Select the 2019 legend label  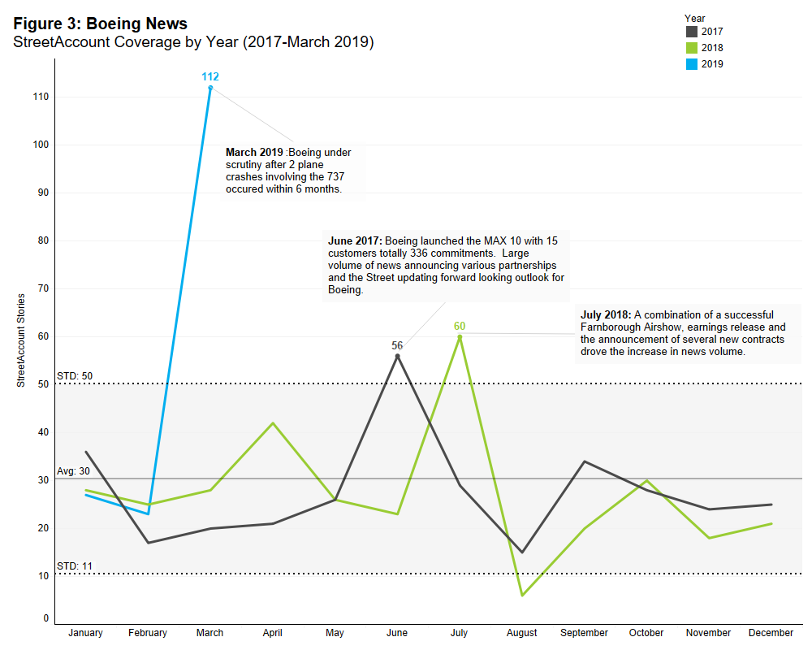pyautogui.click(x=712, y=64)
